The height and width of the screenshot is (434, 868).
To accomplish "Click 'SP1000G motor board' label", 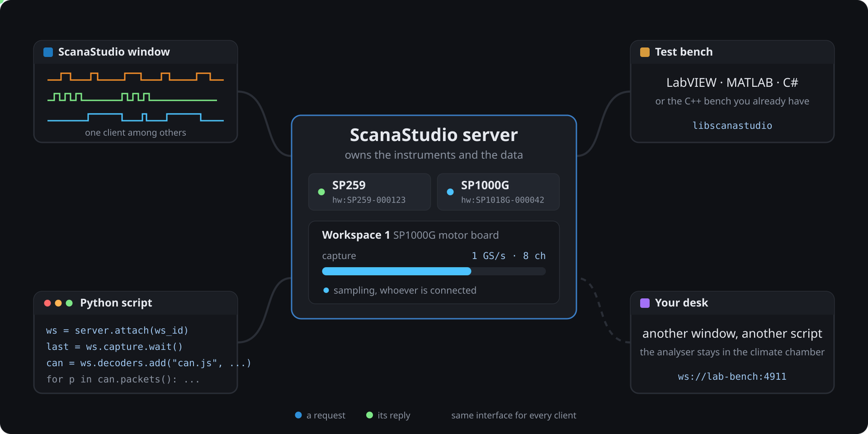I will click(446, 235).
